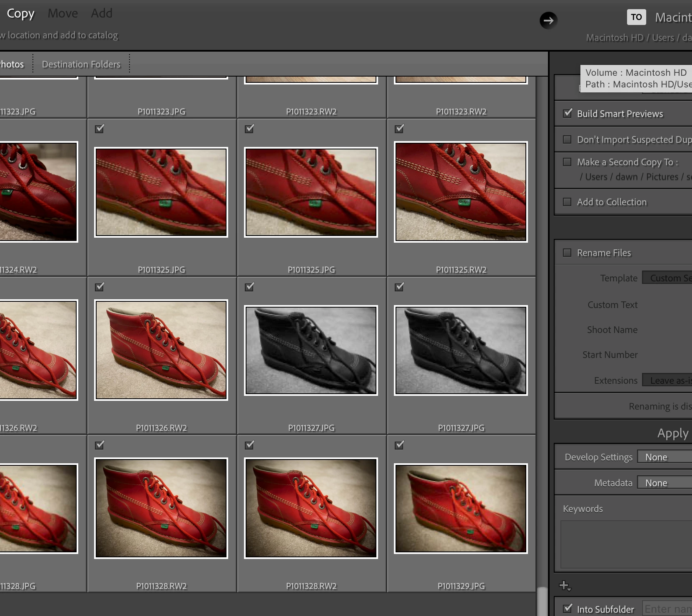Choose the second copy folder path
The image size is (692, 616).
(x=635, y=177)
